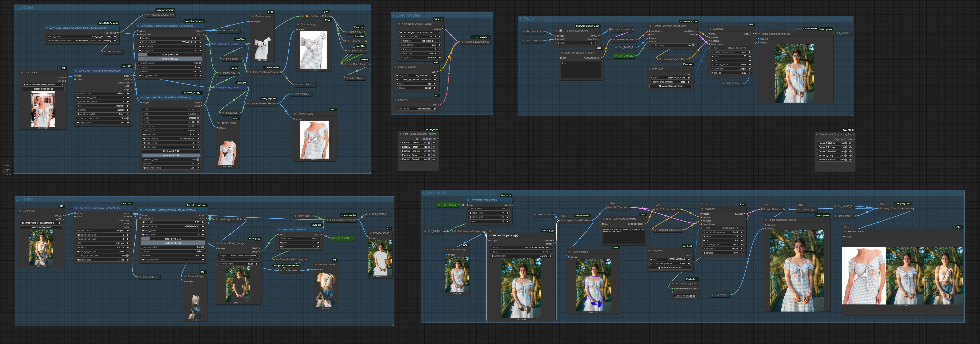
Task: Disable clothes option in PersonMaskUltra V2
Action: [x=171, y=122]
